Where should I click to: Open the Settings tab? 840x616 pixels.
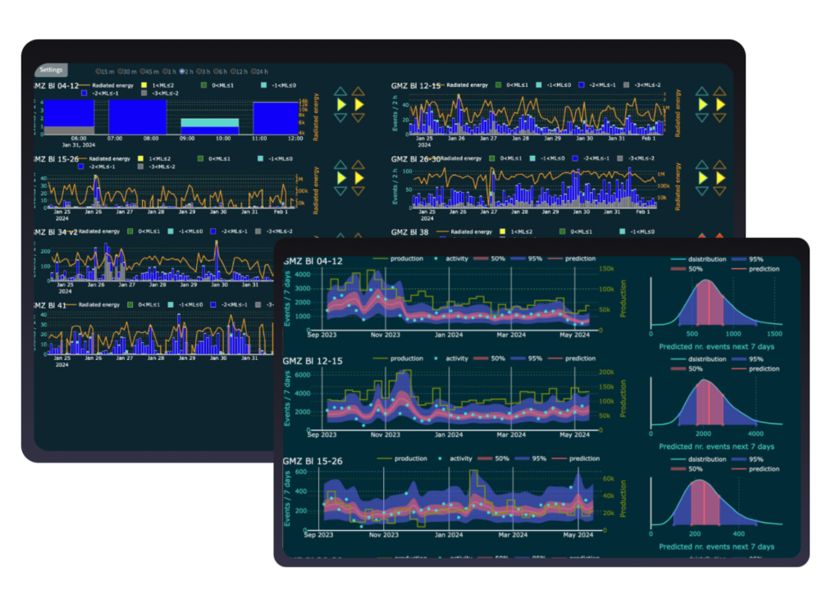50,71
